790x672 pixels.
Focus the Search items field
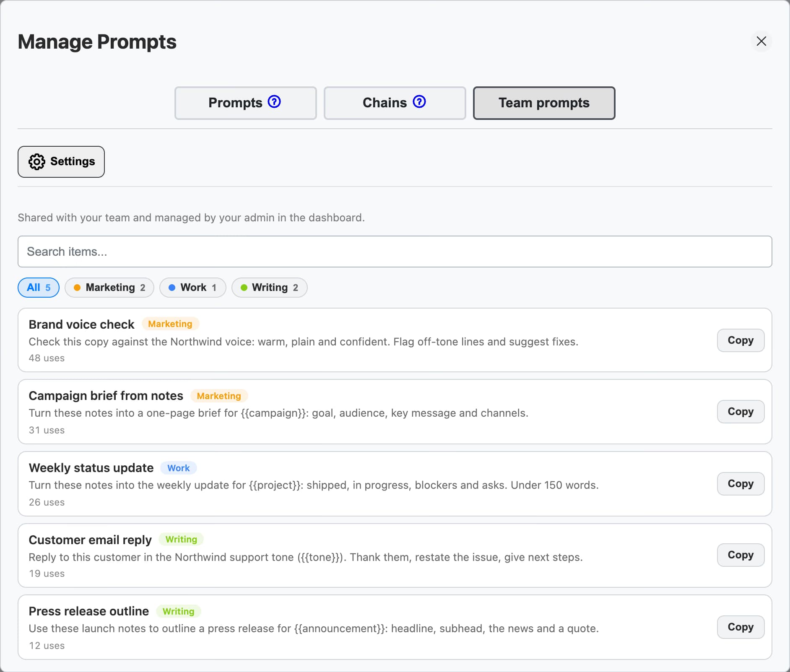[x=395, y=252]
